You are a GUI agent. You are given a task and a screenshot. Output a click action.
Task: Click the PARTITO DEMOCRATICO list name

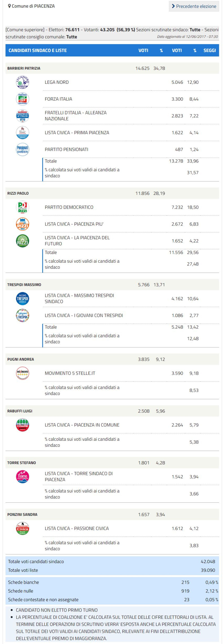(69, 207)
